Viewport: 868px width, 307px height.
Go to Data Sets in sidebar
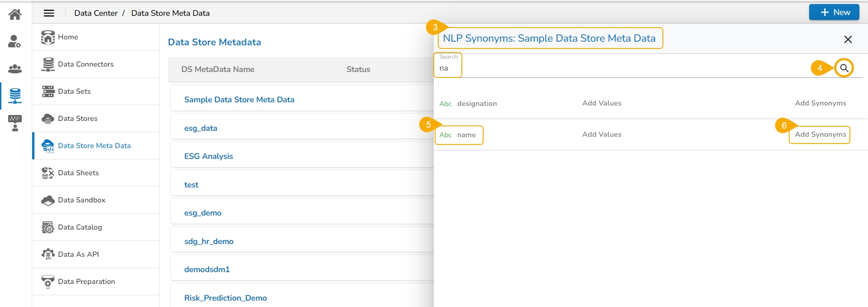[74, 91]
